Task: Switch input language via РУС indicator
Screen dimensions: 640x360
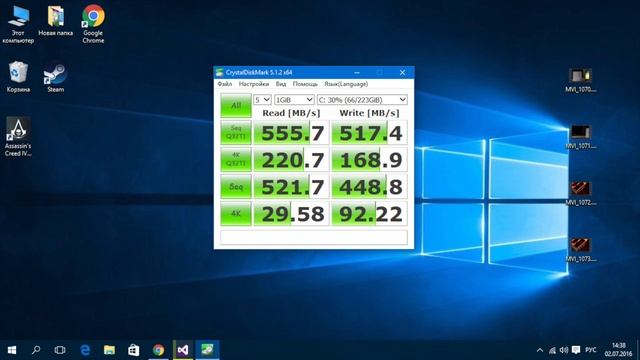Action: click(x=590, y=350)
